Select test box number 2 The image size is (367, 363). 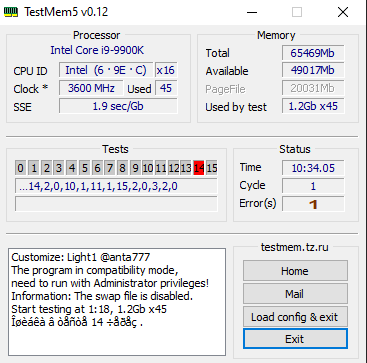coord(46,168)
